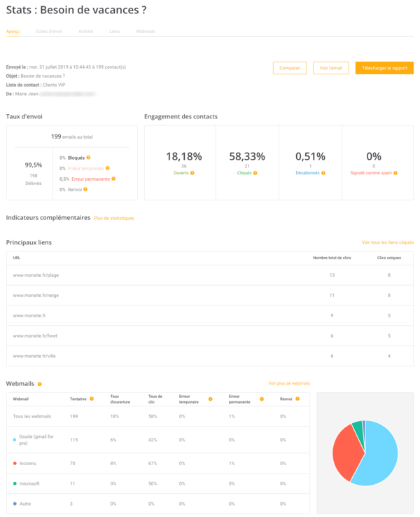Open the Plus de statistiques link
The image size is (420, 517).
pos(113,219)
